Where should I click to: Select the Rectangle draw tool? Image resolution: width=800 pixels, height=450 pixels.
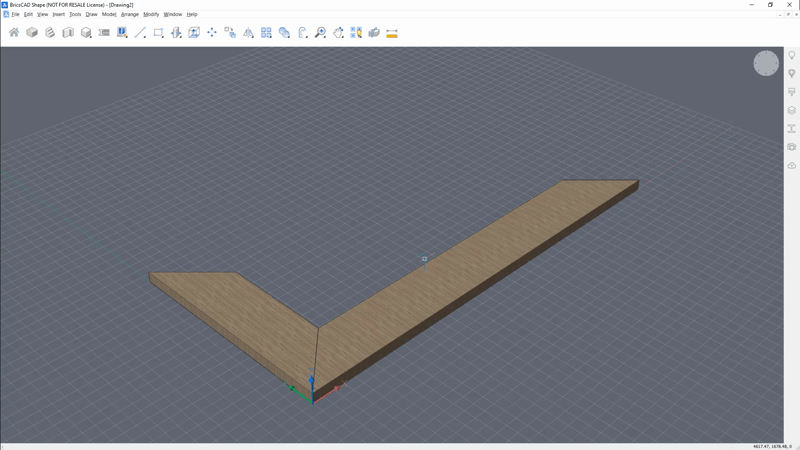click(158, 33)
